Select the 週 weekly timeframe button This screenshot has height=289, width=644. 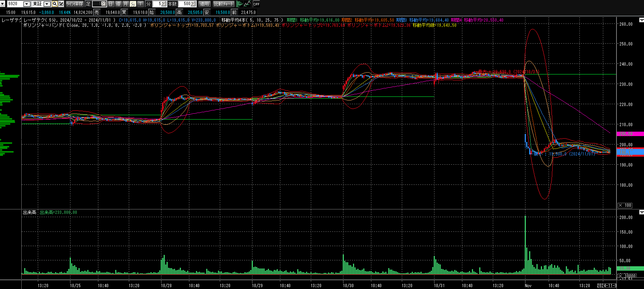(x=118, y=4)
